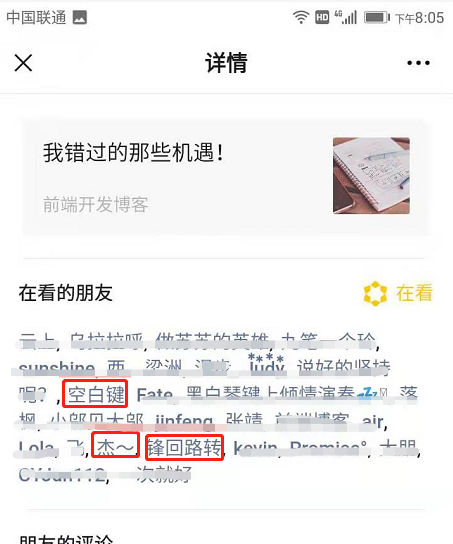
Task: Tap the friend name Lola
Action: (36, 448)
